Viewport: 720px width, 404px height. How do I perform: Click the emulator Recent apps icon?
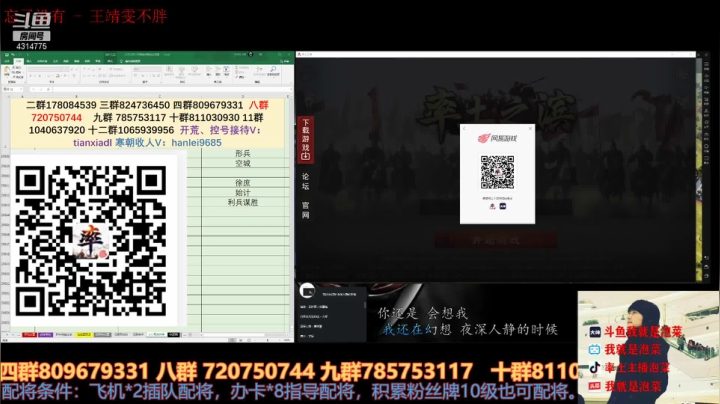[x=706, y=275]
